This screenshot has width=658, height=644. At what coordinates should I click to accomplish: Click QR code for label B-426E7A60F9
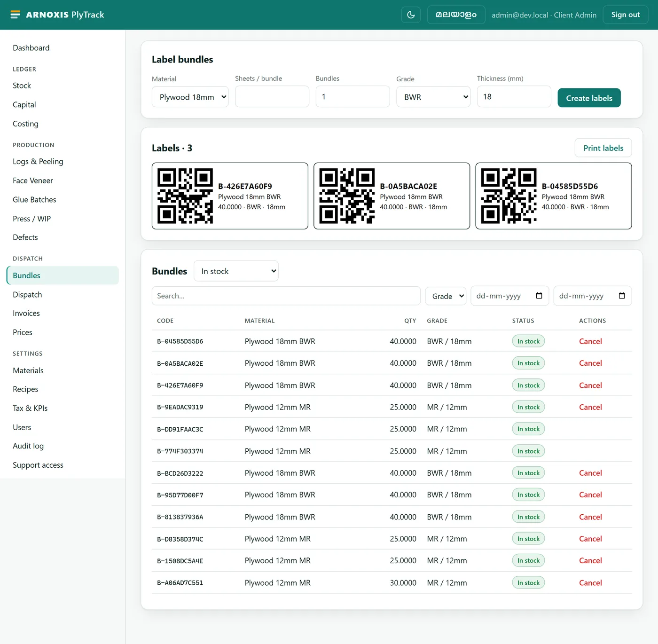185,196
